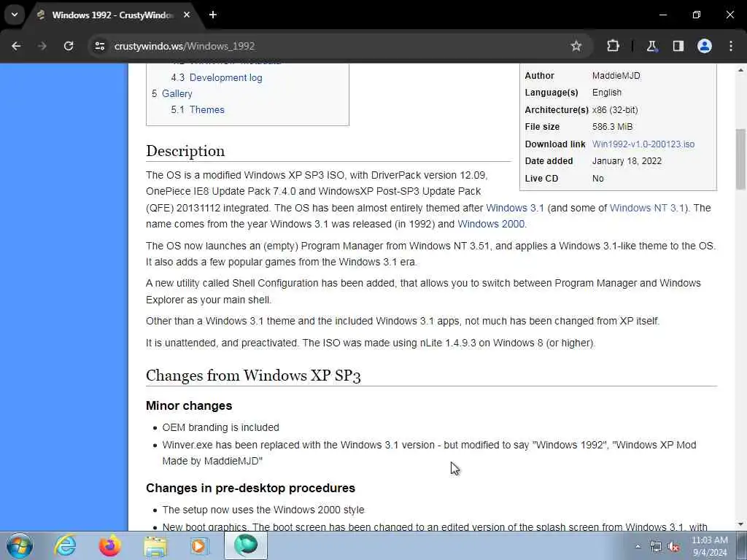Open Chrome three-dot menu

(x=731, y=46)
